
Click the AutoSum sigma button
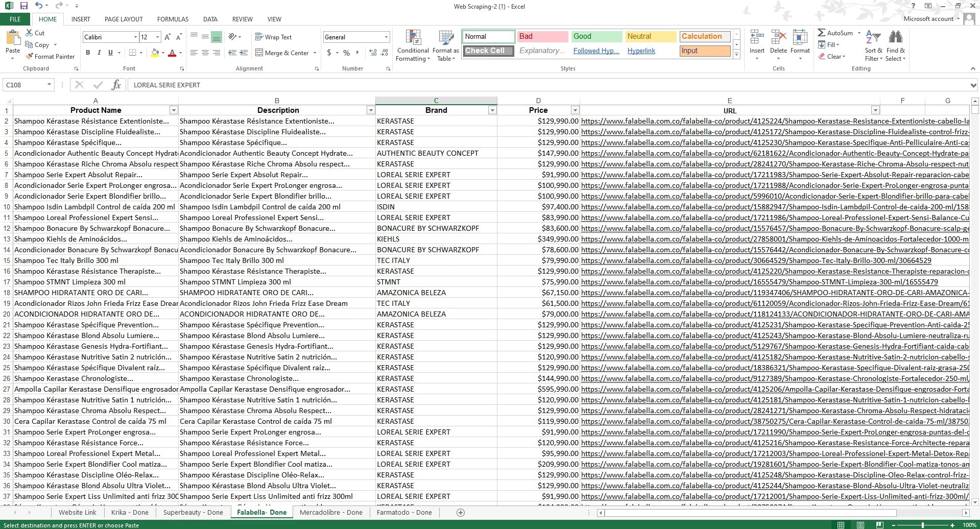point(835,33)
